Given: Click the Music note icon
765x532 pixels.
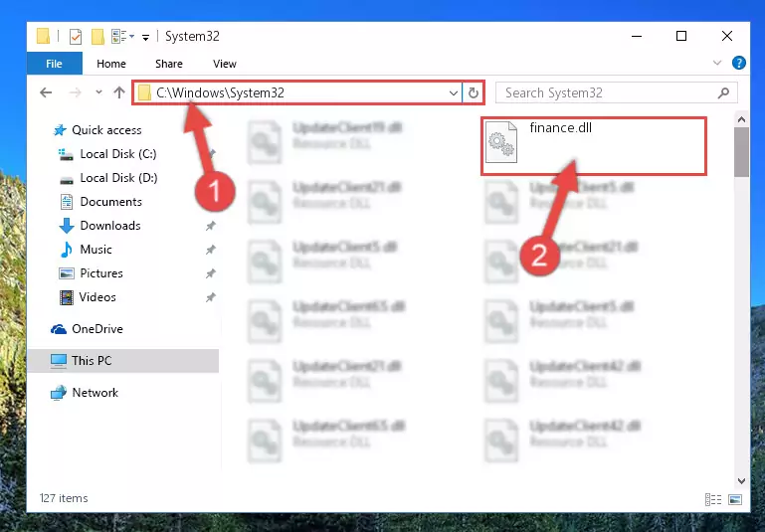Looking at the screenshot, I should click(x=67, y=250).
